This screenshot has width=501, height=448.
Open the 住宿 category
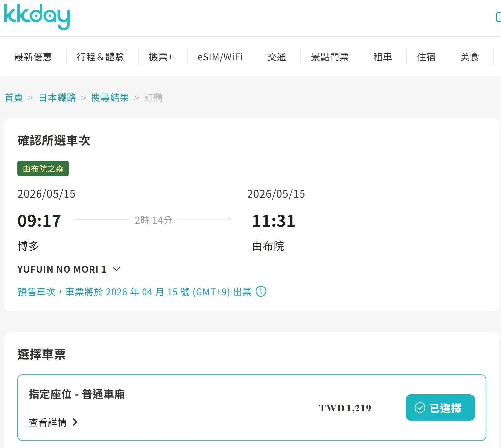[426, 57]
